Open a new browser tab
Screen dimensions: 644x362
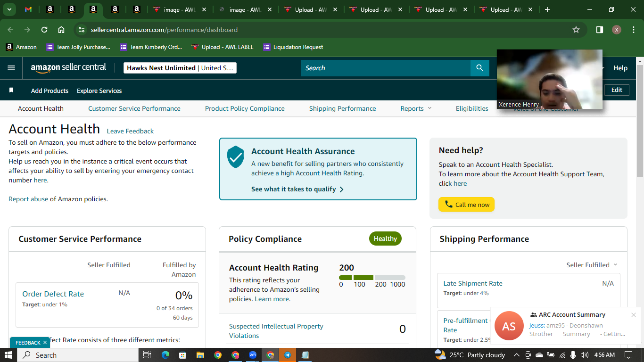point(547,9)
